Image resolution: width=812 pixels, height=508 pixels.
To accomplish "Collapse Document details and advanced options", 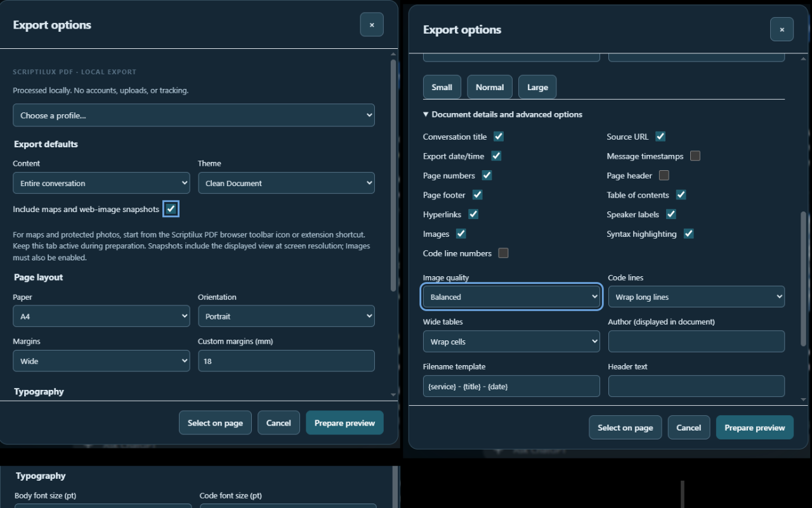I will (502, 114).
